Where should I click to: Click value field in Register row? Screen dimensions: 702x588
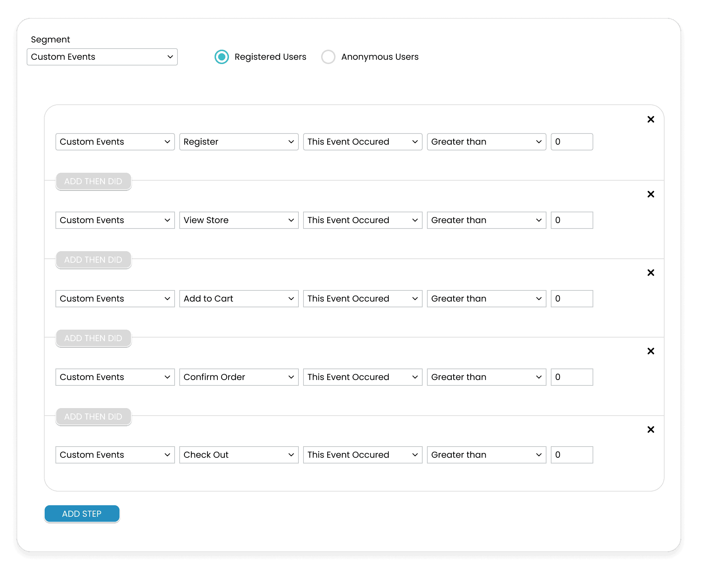tap(572, 142)
